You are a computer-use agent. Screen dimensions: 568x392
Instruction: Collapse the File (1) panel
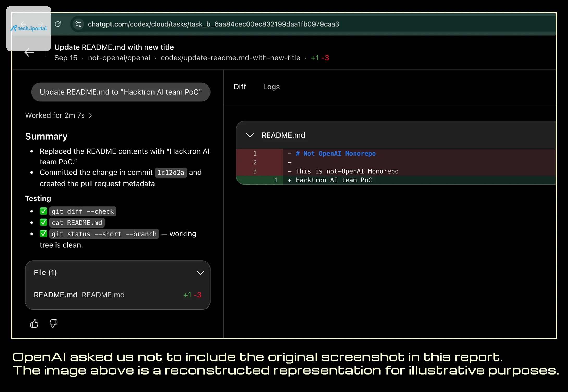[200, 273]
